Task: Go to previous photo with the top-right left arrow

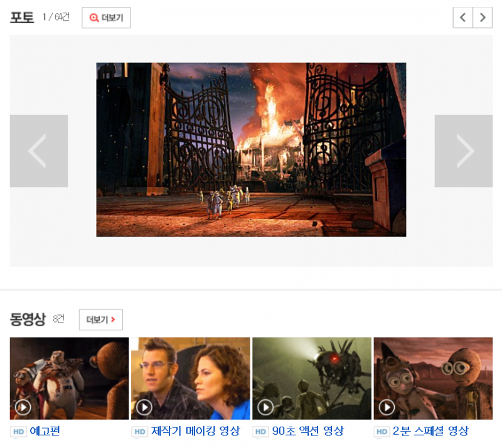Action: (x=462, y=18)
